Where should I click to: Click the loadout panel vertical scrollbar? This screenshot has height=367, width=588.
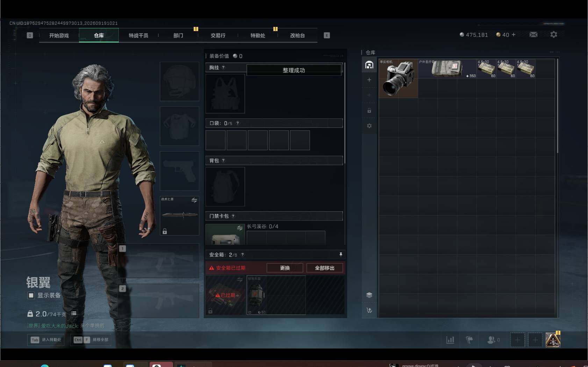[x=345, y=113]
